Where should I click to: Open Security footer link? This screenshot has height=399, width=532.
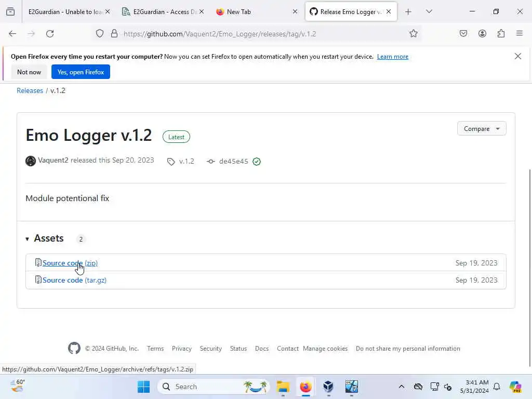coord(211,349)
